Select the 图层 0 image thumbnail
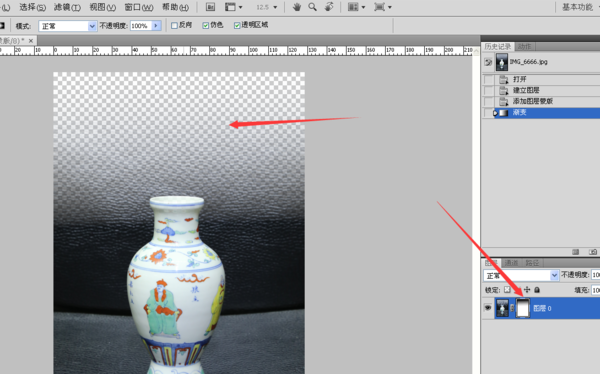Viewport: 600px width, 374px height. (x=502, y=308)
